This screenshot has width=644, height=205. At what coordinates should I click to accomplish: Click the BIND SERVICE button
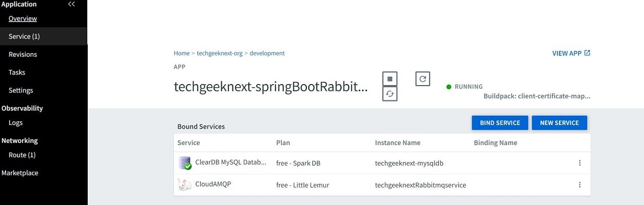point(500,122)
